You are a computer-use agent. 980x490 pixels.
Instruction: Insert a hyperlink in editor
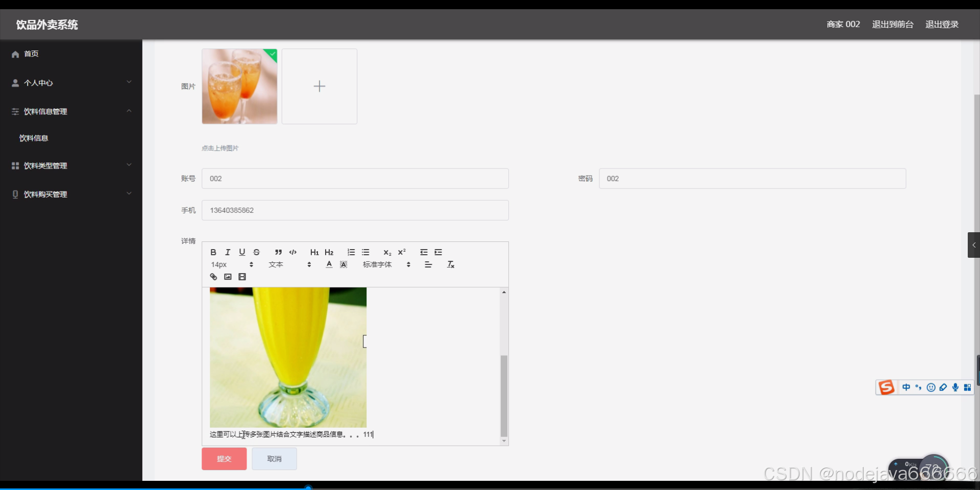coord(213,277)
